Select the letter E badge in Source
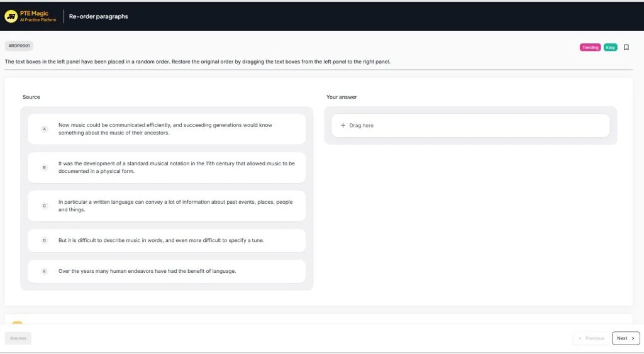The image size is (644, 354). [44, 271]
